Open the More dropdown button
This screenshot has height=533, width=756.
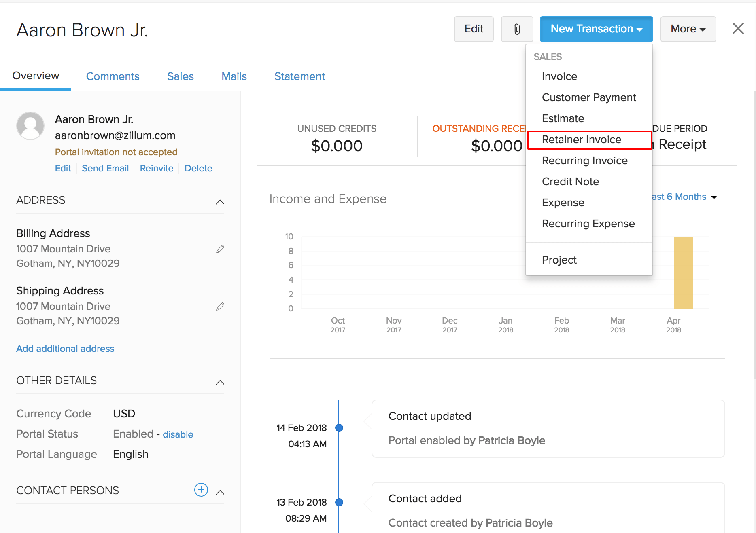688,29
